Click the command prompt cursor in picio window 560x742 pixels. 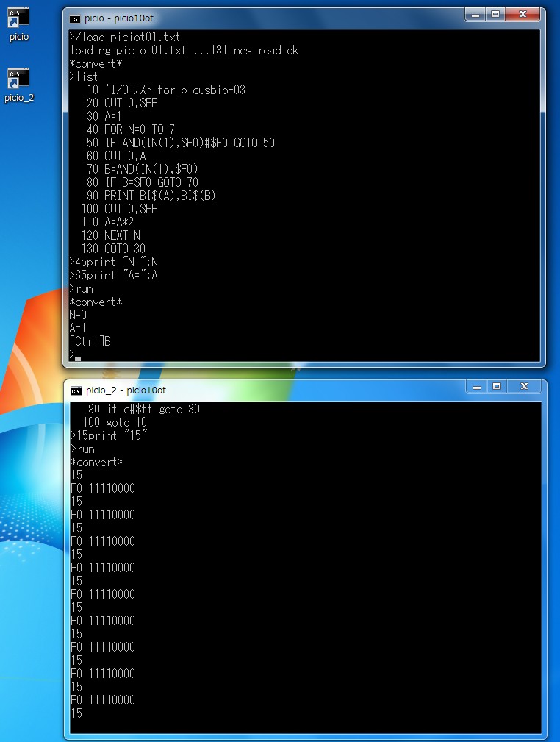(78, 359)
